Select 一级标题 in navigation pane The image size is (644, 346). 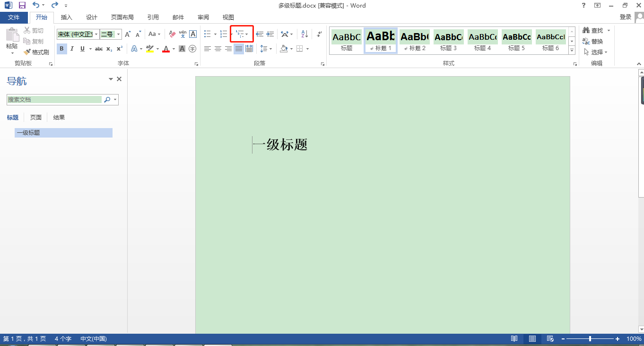click(x=63, y=133)
